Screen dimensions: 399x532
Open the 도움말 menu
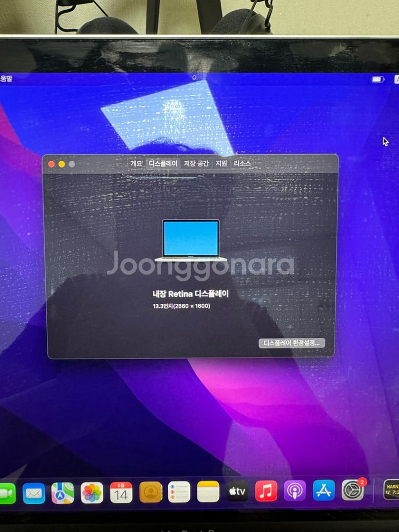(6, 79)
